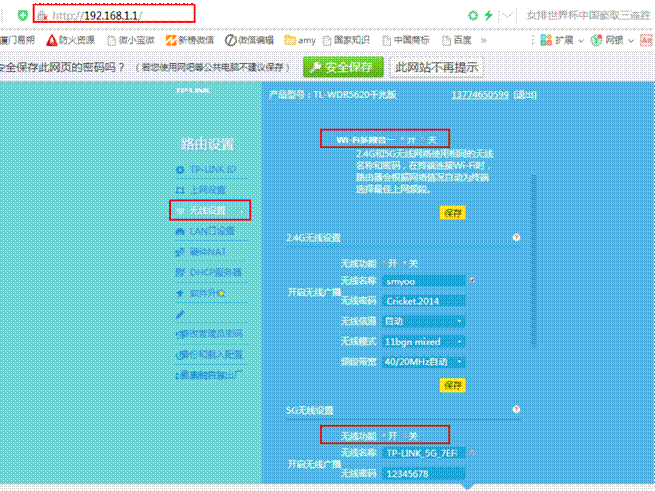The height and width of the screenshot is (491, 655).
Task: Click the 防火资源 bookmark icon
Action: tap(52, 41)
